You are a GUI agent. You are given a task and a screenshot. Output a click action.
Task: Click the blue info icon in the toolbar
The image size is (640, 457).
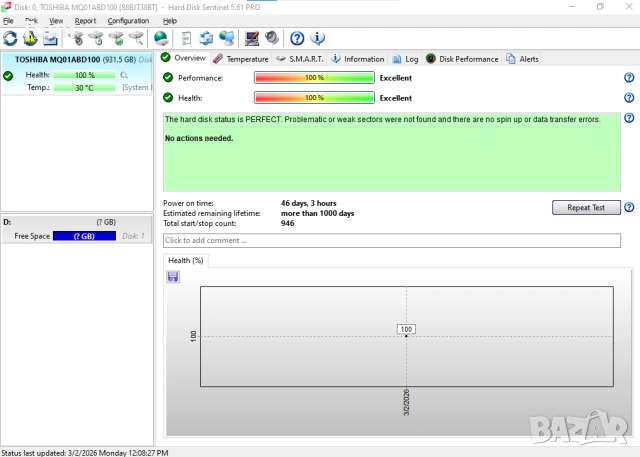pyautogui.click(x=317, y=38)
